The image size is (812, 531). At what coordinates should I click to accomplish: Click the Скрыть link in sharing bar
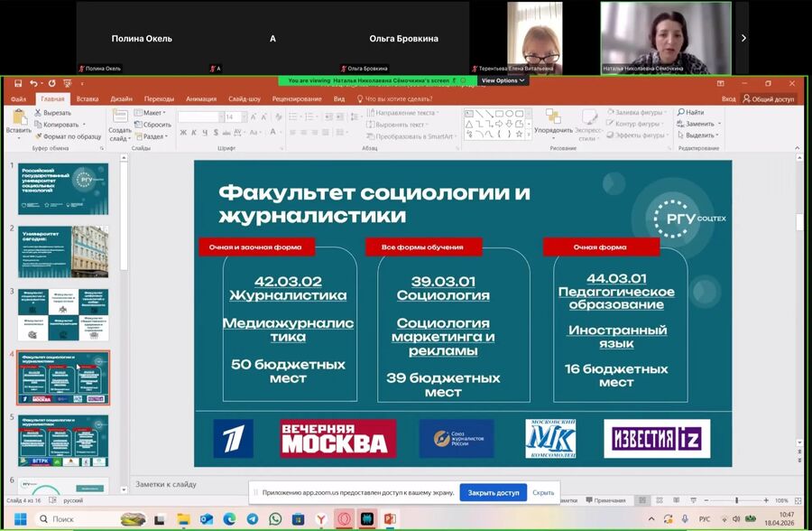543,493
